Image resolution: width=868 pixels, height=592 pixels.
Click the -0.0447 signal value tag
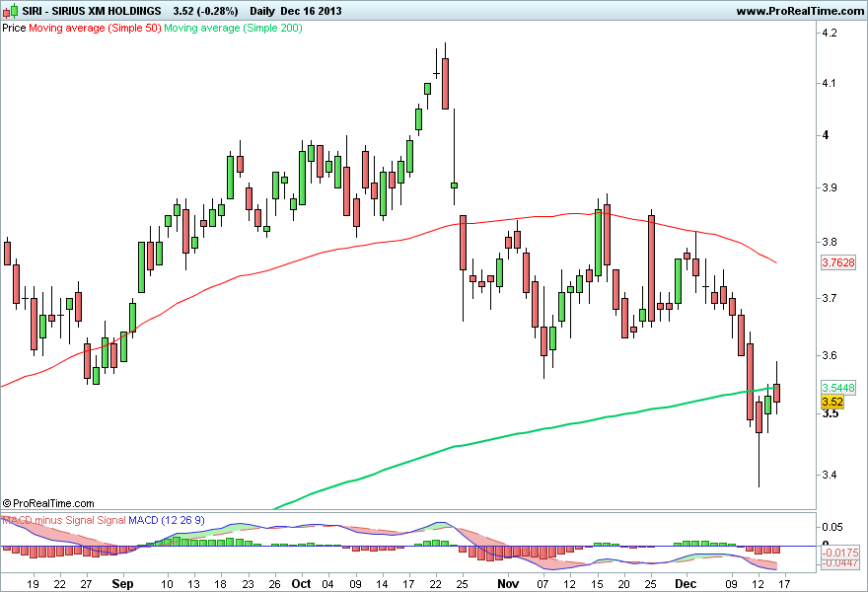(x=840, y=562)
